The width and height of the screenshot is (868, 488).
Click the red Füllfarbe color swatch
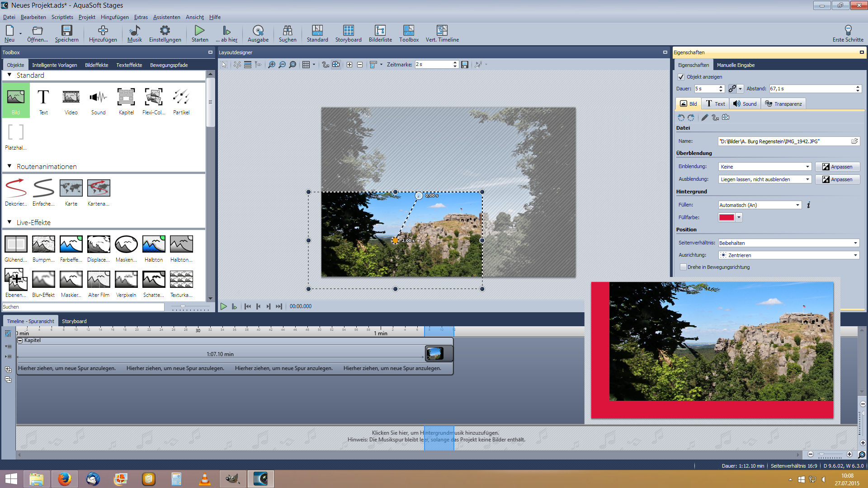[726, 217]
